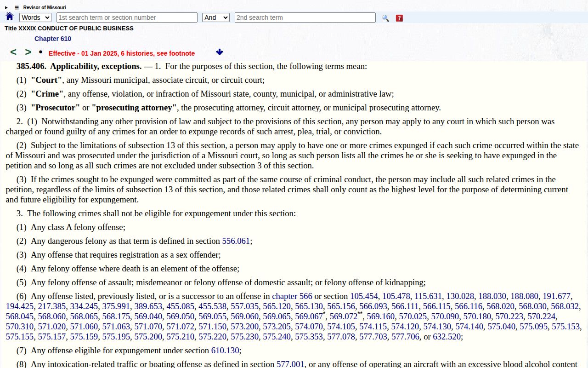This screenshot has width=588, height=368.
Task: Open section 575.155
Action: 20,337
